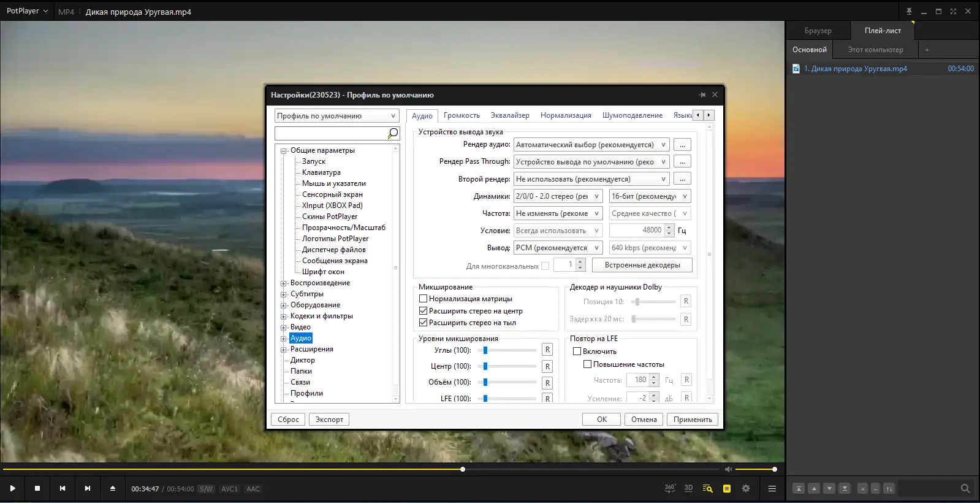Open the Динамики speaker layout dropdown
Viewport: 980px width, 503px height.
tap(558, 196)
